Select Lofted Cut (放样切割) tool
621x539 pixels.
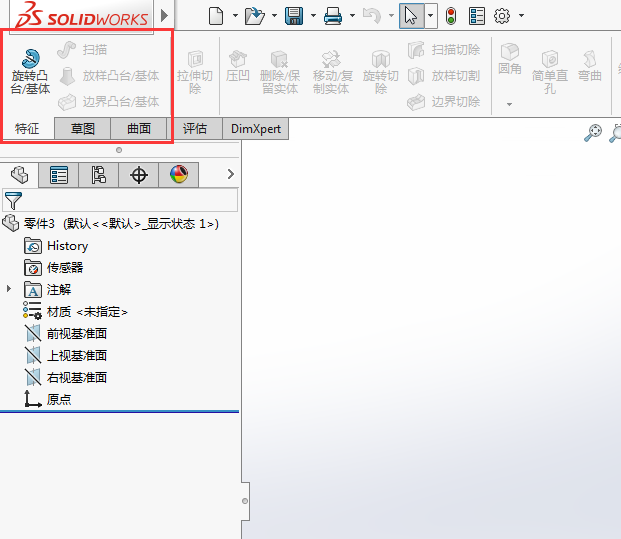coord(444,76)
